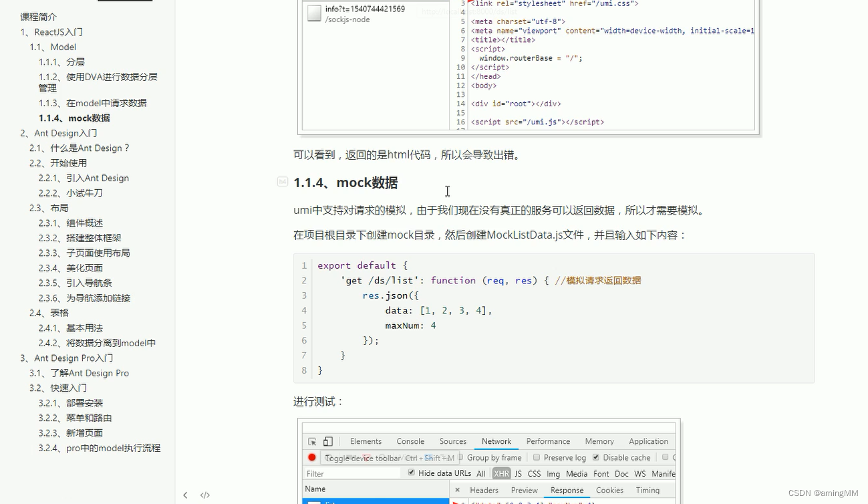This screenshot has width=868, height=504.
Task: Go to outline item 2.4.2、将数据分离到model中
Action: click(x=97, y=343)
